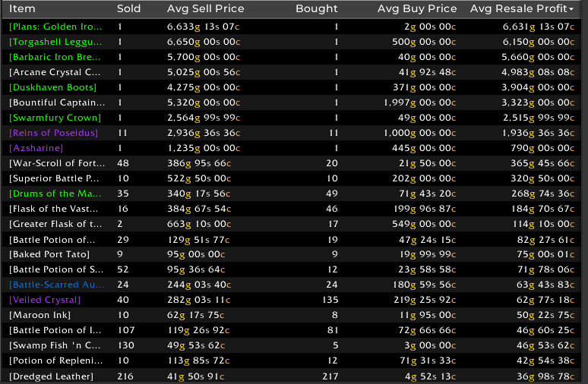
Task: Click the Barbaric Iron Bre... item link
Action: (55, 57)
